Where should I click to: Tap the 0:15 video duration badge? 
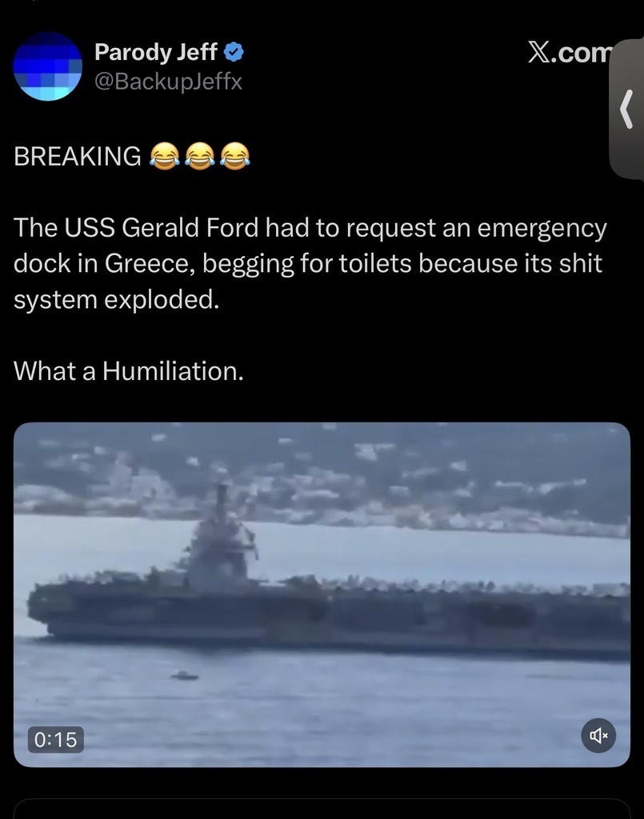point(55,739)
